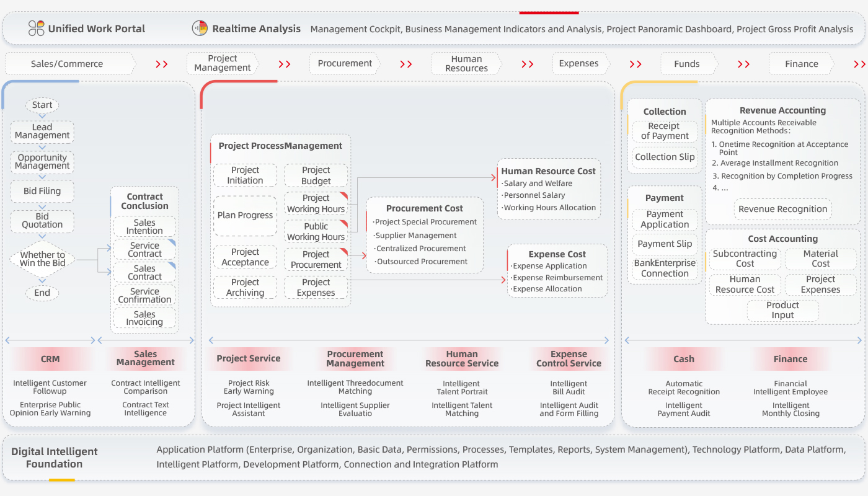Click the Realtime Analysis chart icon
The image size is (868, 496).
coord(200,29)
